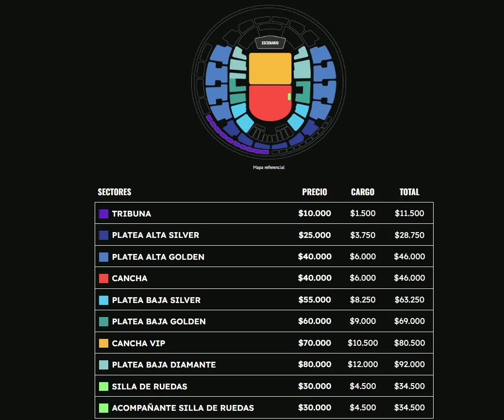Click the SECTORES column header
Screen dimensions: 504x420
click(115, 192)
